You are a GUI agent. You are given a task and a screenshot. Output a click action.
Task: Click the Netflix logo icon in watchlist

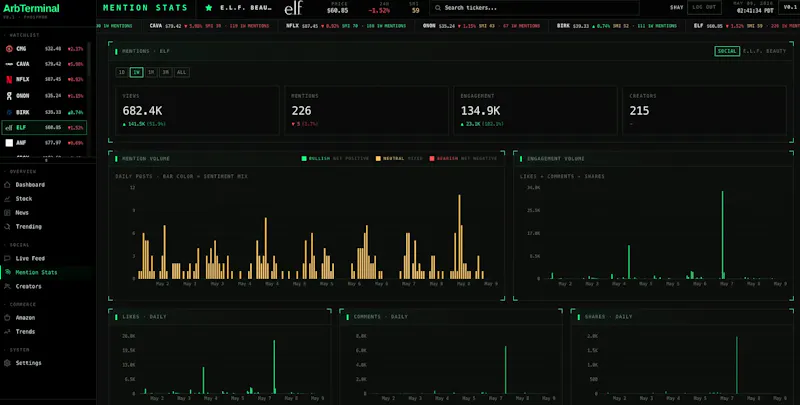click(9, 80)
